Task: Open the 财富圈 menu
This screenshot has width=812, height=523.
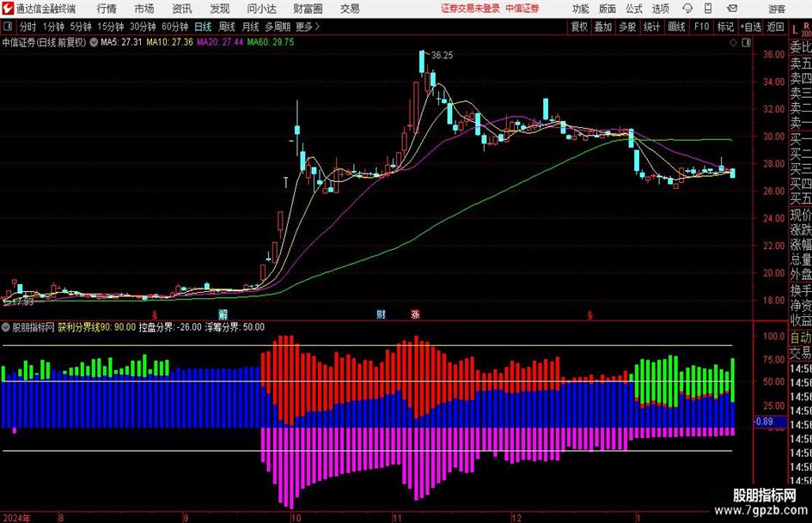Action: (308, 9)
